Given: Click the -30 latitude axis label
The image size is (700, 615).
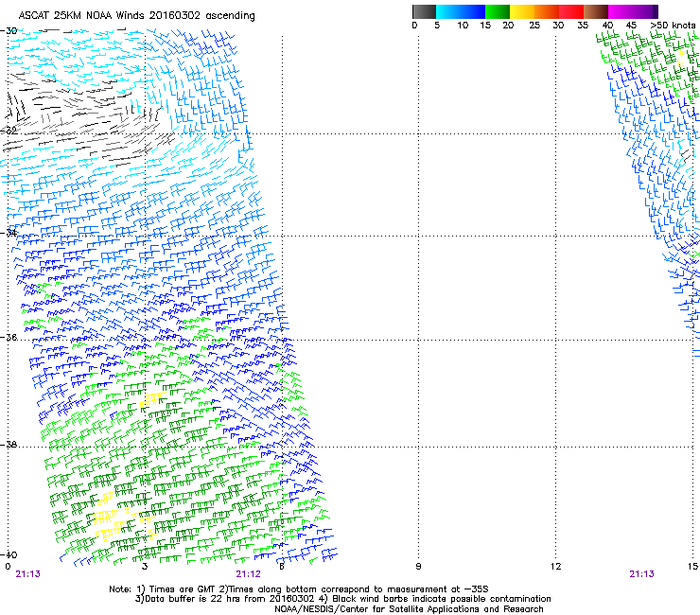Looking at the screenshot, I should point(9,31).
